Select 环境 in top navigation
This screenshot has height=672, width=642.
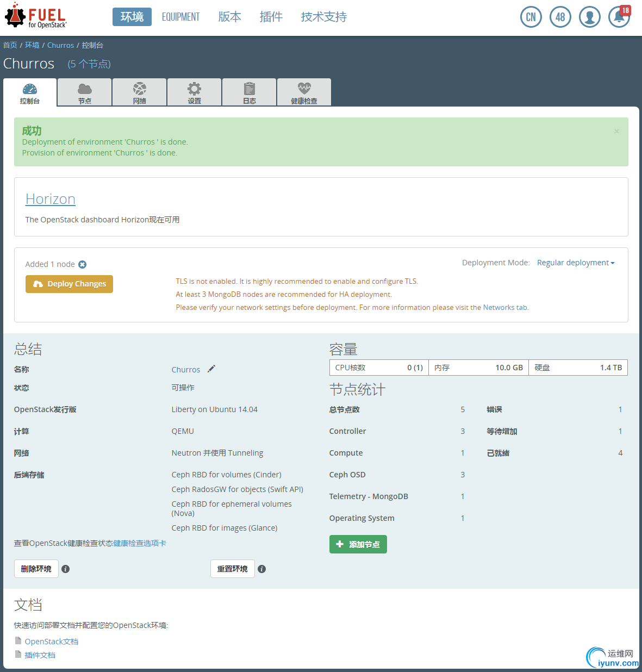point(132,17)
